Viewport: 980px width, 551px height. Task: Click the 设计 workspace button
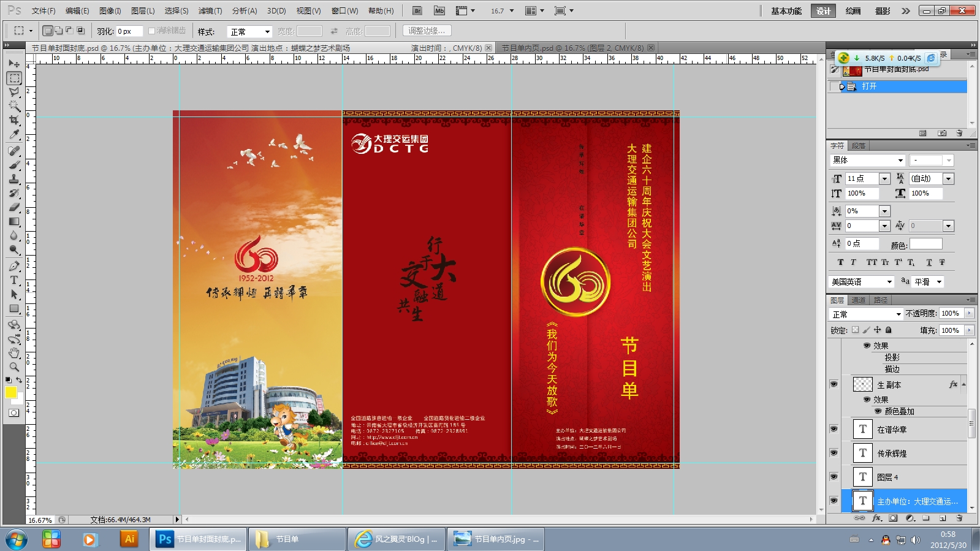pos(823,11)
